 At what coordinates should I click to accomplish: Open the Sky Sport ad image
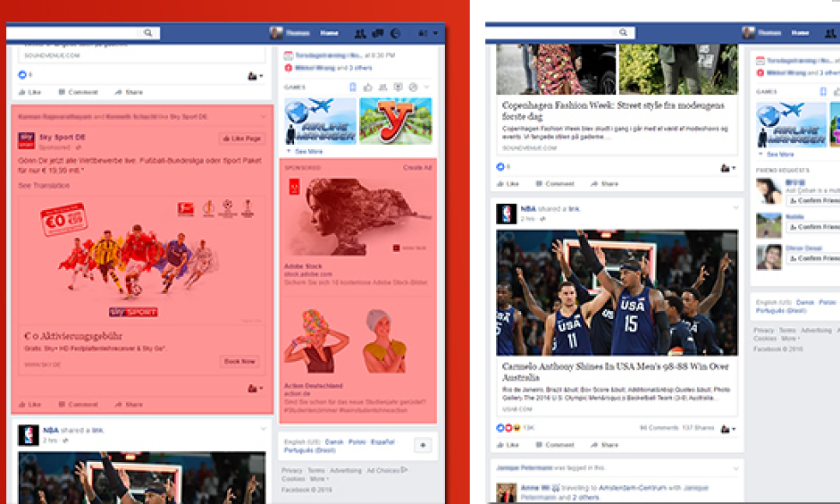pos(142,260)
